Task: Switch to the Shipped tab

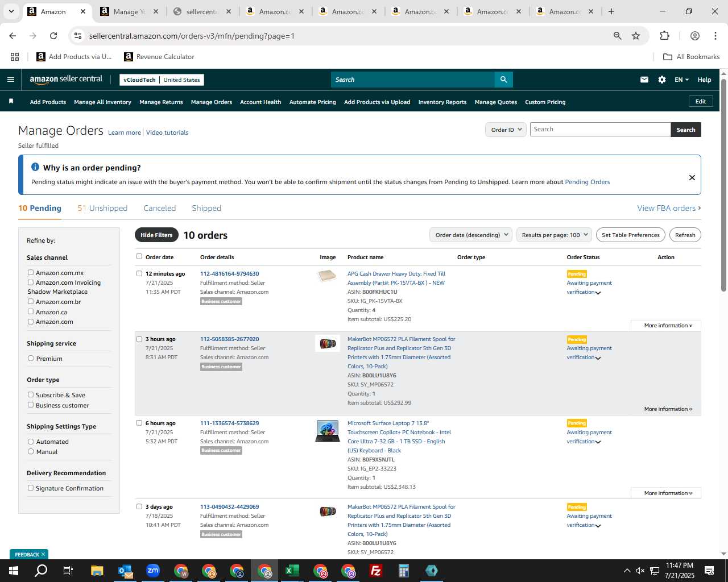Action: 206,208
